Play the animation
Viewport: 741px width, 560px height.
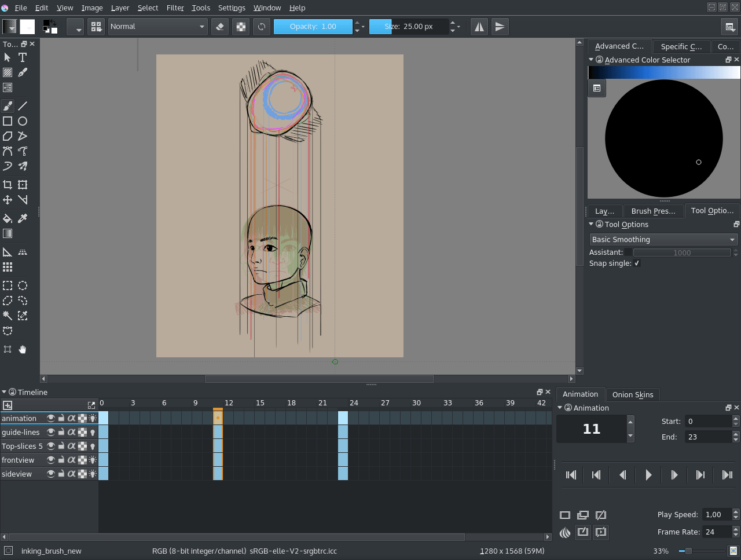(648, 475)
